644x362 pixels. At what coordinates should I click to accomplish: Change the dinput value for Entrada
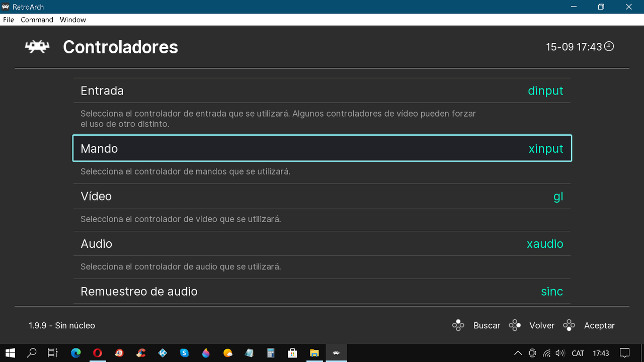545,91
